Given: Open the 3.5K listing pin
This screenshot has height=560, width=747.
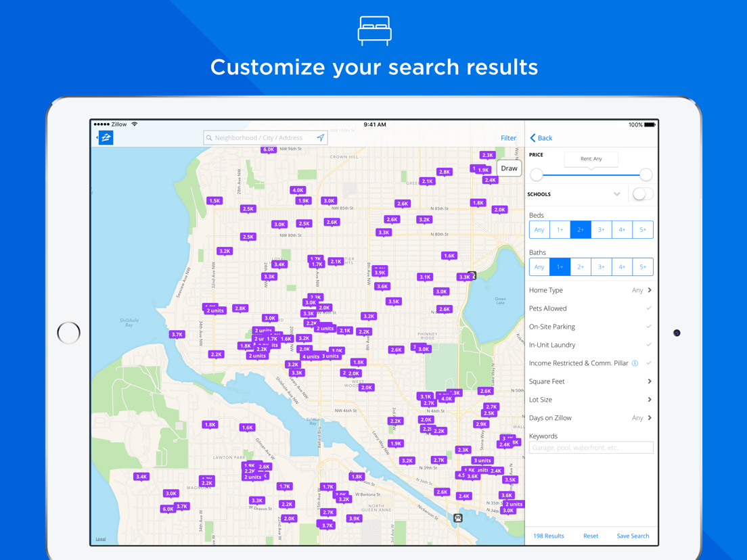Looking at the screenshot, I should 394,302.
